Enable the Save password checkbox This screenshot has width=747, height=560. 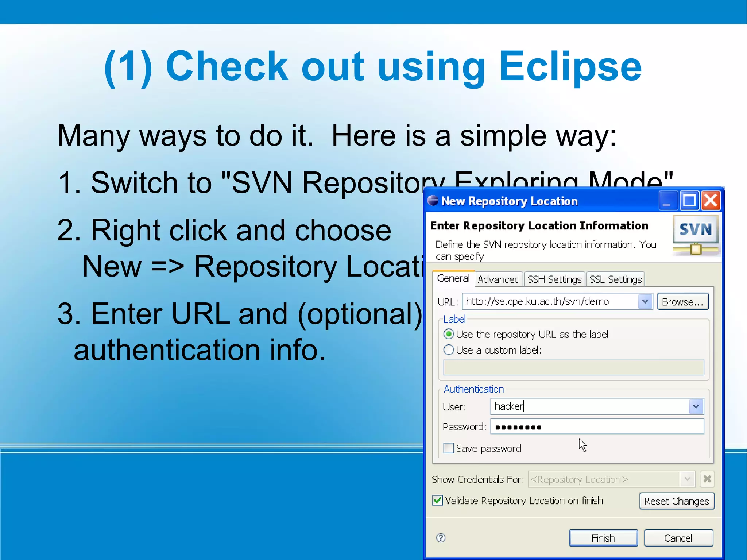click(449, 448)
